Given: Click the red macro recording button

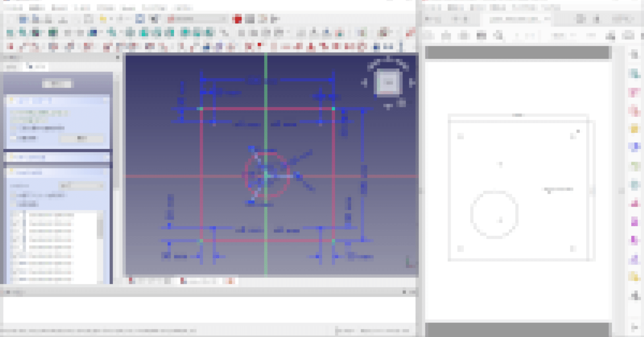Looking at the screenshot, I should pos(237,18).
